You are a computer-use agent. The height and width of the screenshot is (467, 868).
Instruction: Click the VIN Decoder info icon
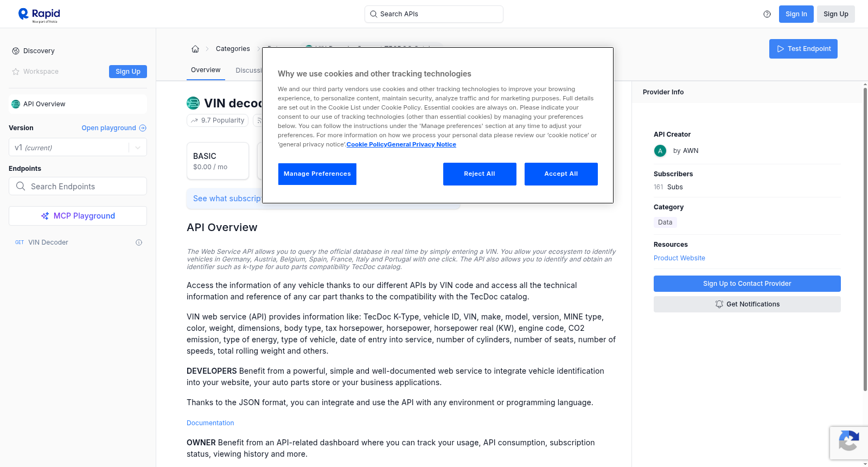pos(139,242)
